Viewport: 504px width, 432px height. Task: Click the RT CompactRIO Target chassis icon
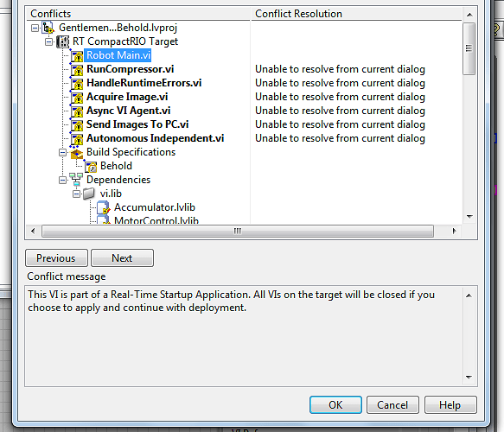coord(63,41)
